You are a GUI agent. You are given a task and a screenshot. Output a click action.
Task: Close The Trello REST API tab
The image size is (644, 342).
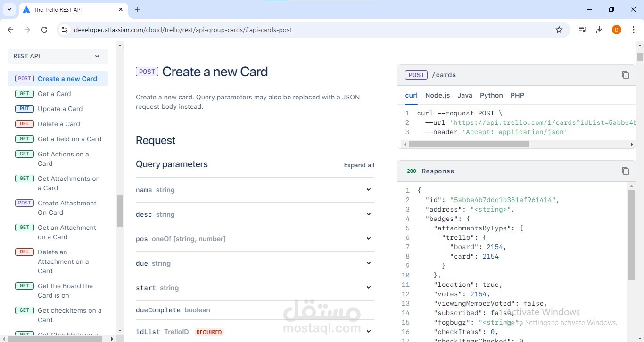121,9
